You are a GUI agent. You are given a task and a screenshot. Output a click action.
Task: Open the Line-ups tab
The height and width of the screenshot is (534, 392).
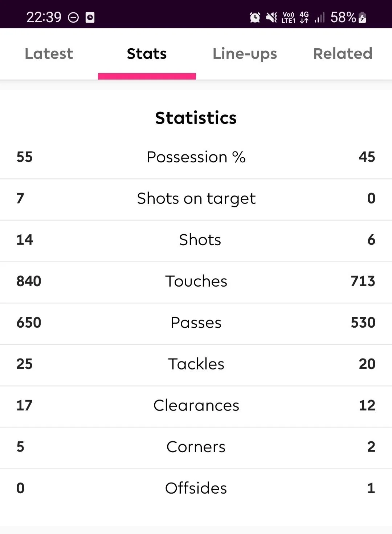click(245, 54)
